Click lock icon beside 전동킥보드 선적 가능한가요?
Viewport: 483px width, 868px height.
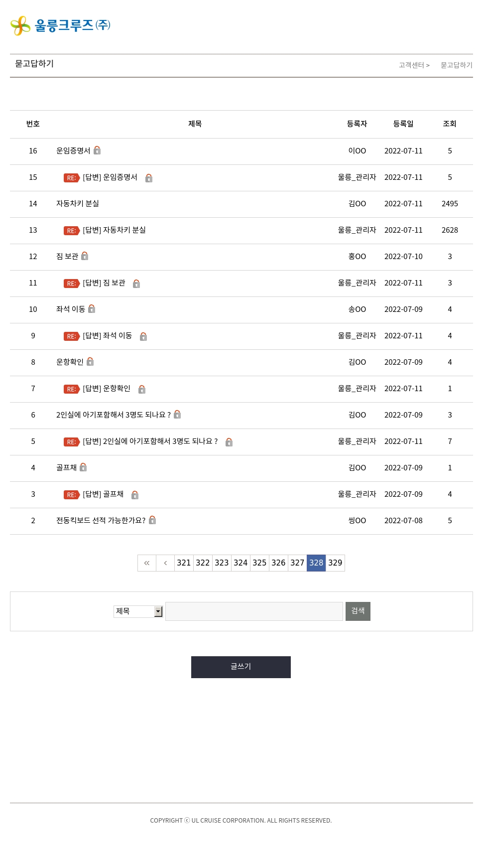coord(152,520)
